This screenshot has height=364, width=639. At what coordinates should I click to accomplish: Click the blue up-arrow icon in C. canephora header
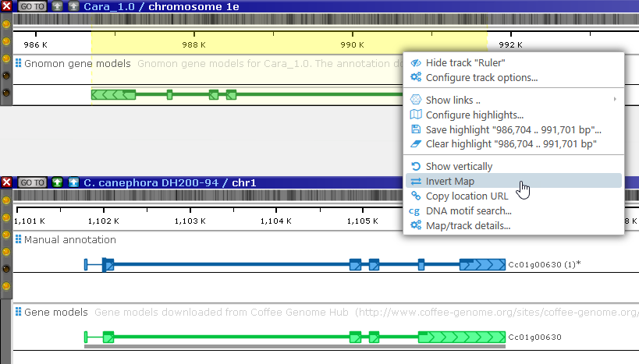click(73, 182)
